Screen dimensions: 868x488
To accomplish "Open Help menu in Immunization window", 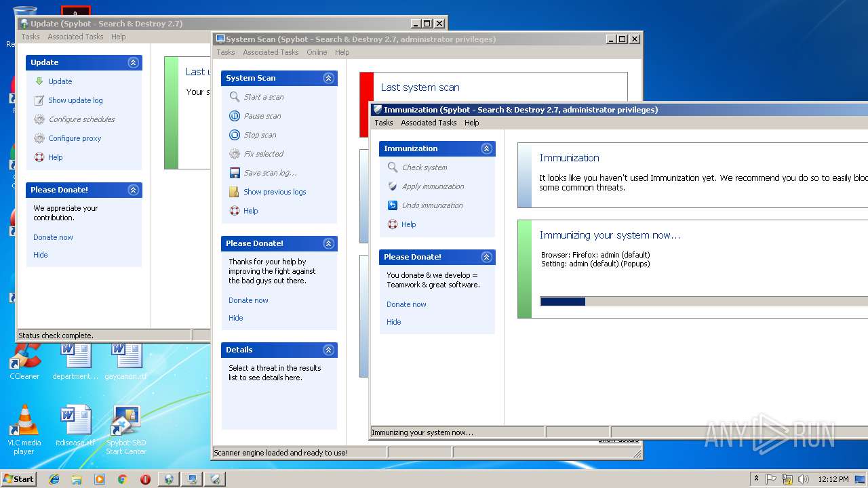I will (472, 123).
